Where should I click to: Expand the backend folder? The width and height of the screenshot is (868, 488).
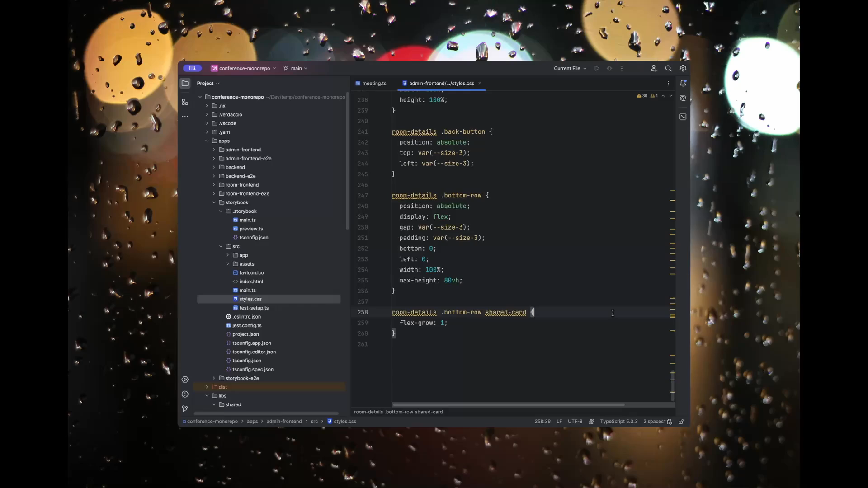214,167
